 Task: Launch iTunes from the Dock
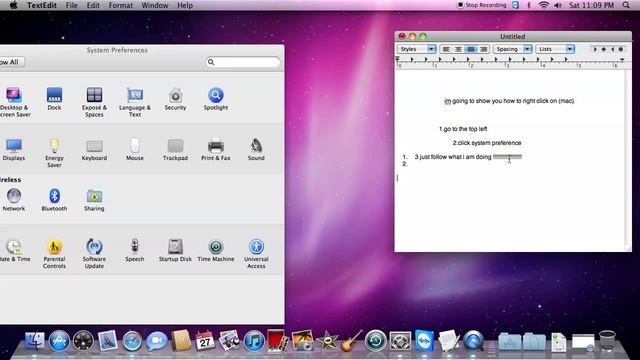tap(254, 340)
